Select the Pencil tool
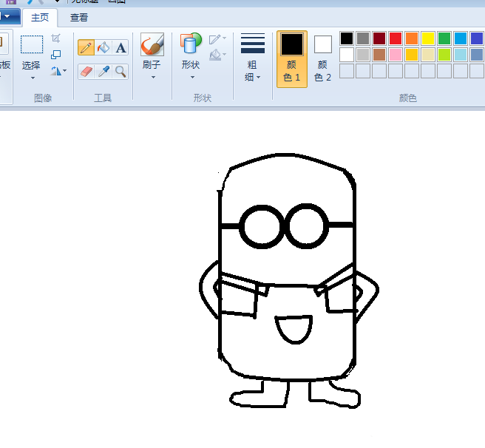The width and height of the screenshot is (485, 448). click(x=86, y=47)
